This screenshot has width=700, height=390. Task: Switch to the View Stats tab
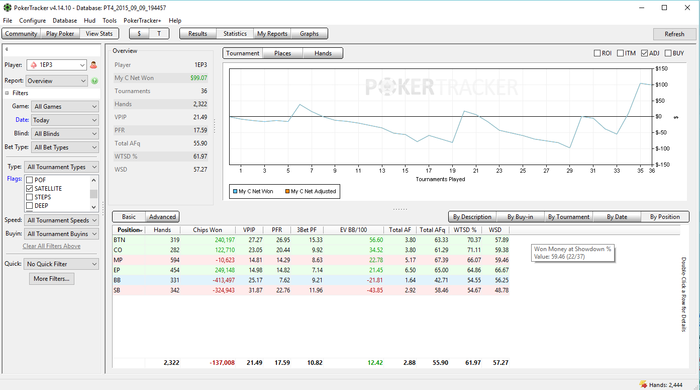(99, 33)
